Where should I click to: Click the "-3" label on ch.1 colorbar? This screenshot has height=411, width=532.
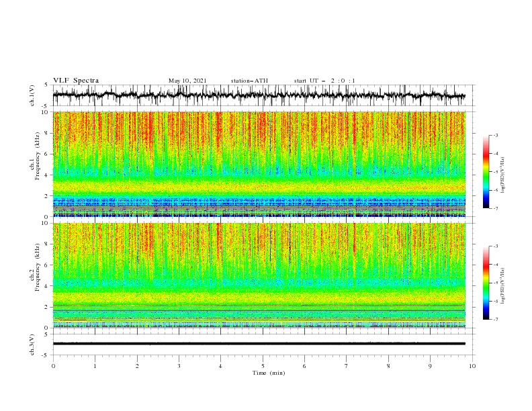tap(496, 135)
